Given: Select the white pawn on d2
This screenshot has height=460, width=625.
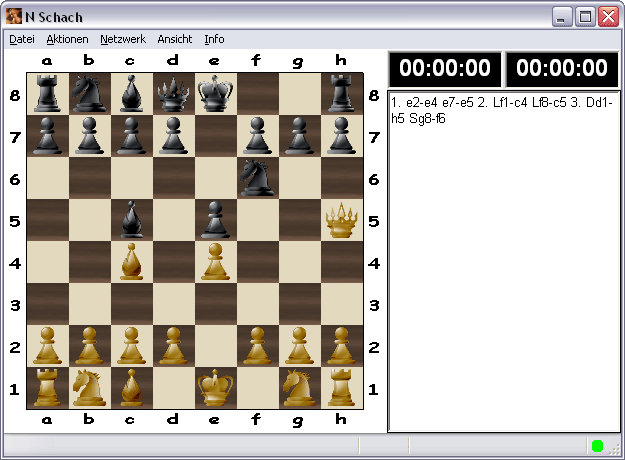Looking at the screenshot, I should click(173, 346).
